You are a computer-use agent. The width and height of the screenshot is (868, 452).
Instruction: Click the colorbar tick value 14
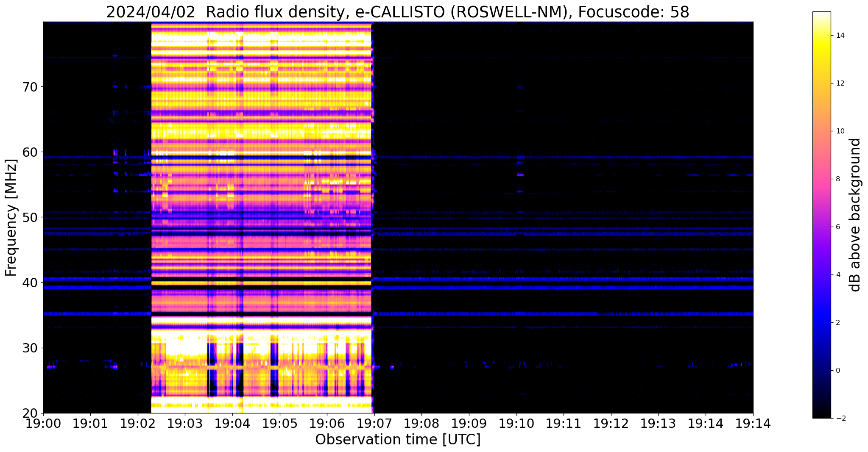[x=840, y=36]
